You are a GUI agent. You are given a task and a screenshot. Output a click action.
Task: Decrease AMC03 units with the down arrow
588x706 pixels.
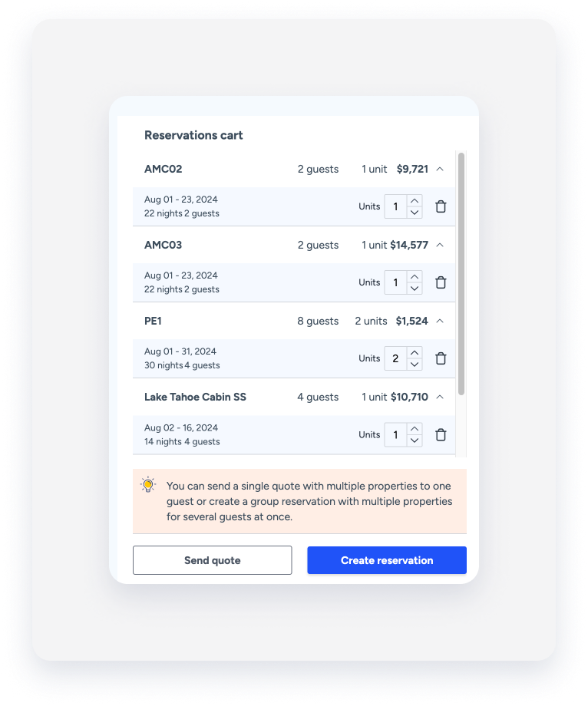point(414,287)
